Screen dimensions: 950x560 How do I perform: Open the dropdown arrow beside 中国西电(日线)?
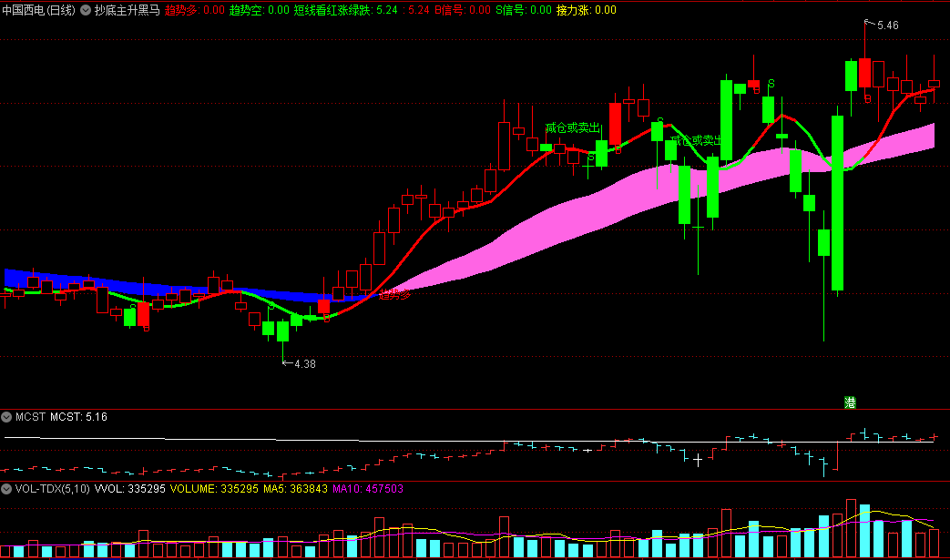(x=86, y=10)
